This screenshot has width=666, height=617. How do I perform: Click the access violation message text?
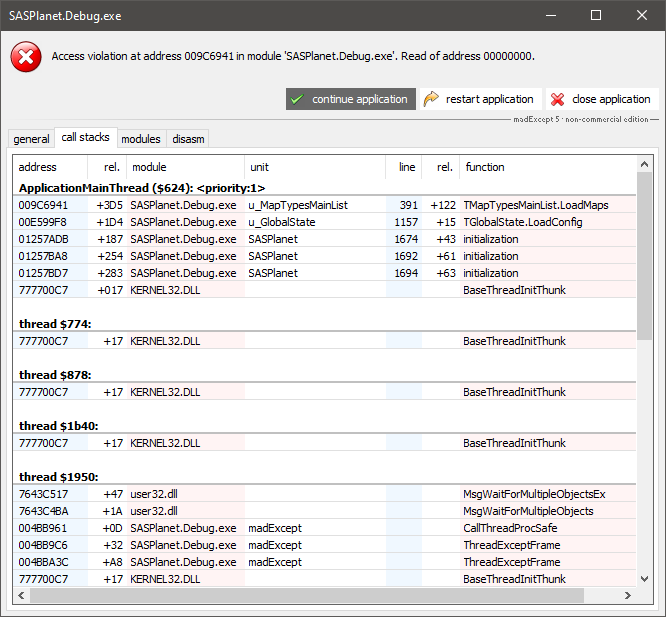point(293,56)
